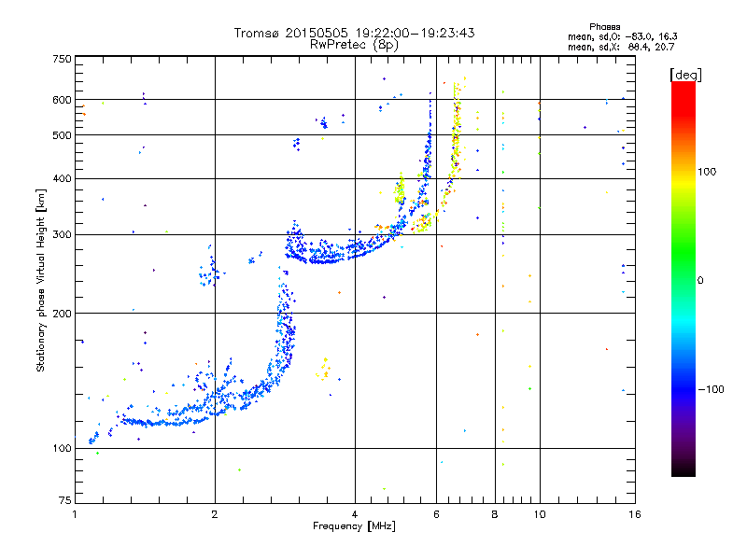The height and width of the screenshot is (560, 747).
Task: Click x-axis tick label '16'
Action: (x=635, y=514)
